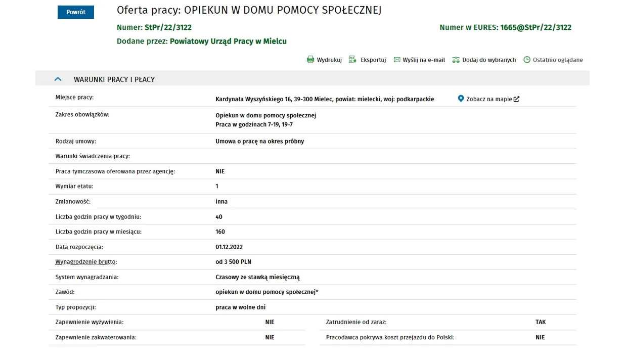
Task: Open the Zobacz na mapie link
Action: click(489, 99)
